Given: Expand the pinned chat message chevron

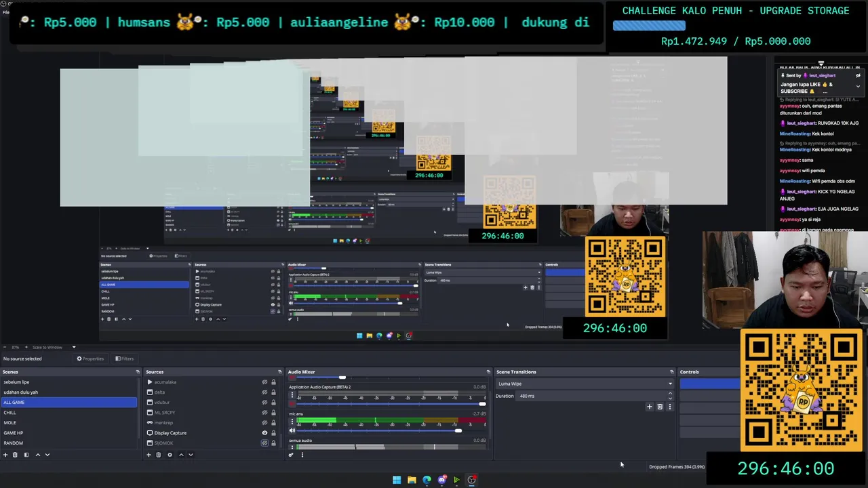Looking at the screenshot, I should pyautogui.click(x=858, y=86).
